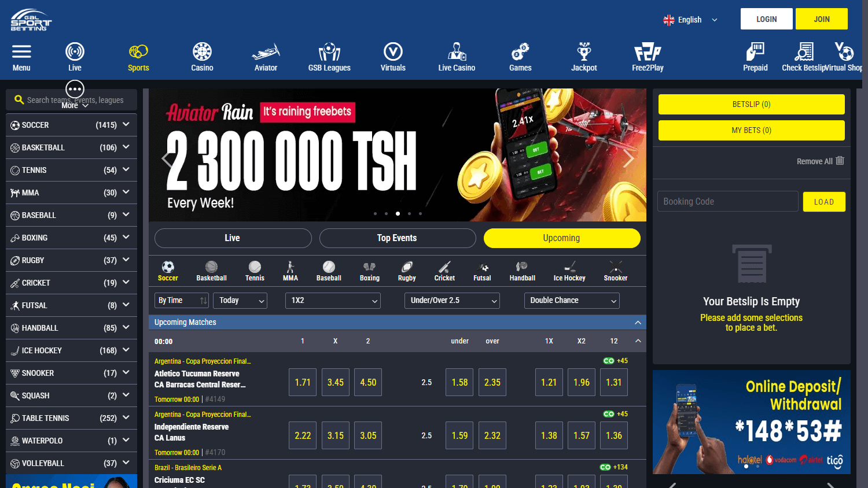Open the Virtual Shop icon

tap(844, 52)
